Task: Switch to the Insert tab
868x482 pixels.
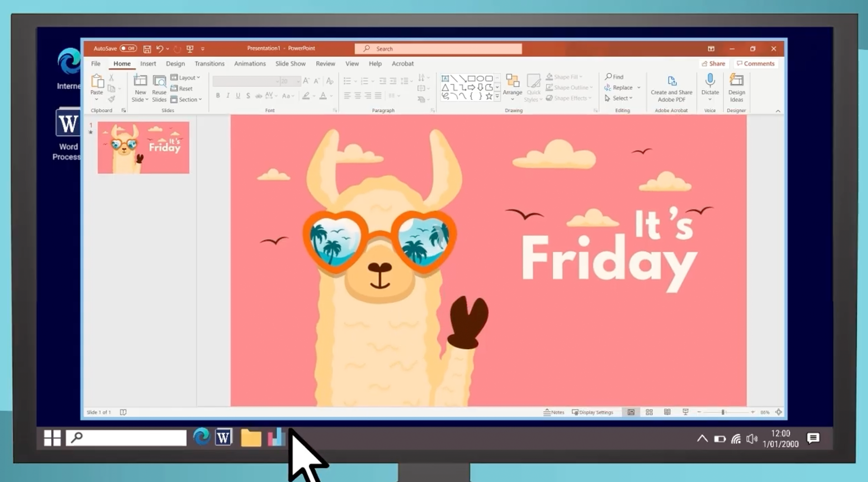Action: pyautogui.click(x=148, y=64)
